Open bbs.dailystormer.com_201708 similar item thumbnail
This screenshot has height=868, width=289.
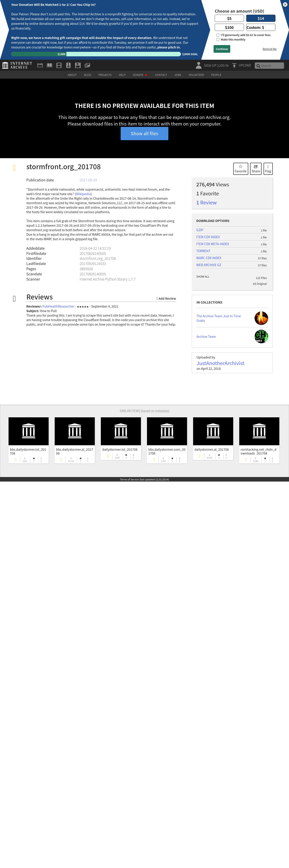pyautogui.click(x=167, y=431)
